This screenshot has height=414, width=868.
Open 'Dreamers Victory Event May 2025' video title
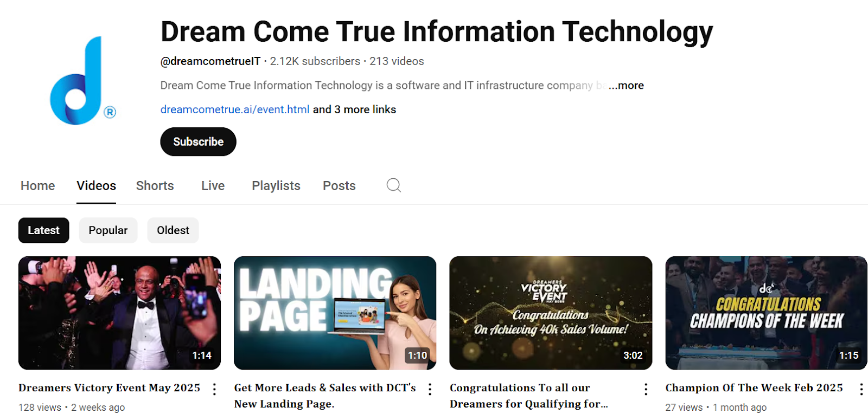(110, 388)
